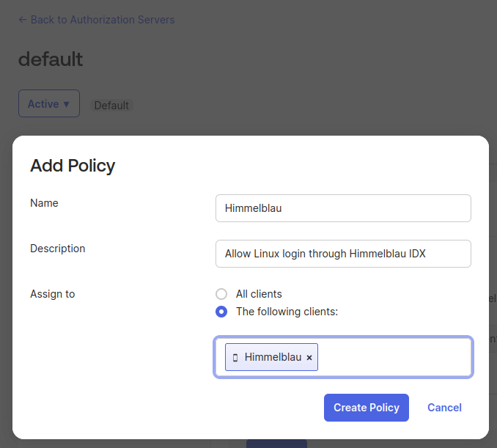Click the default server title
The width and height of the screenshot is (497, 448).
51,59
